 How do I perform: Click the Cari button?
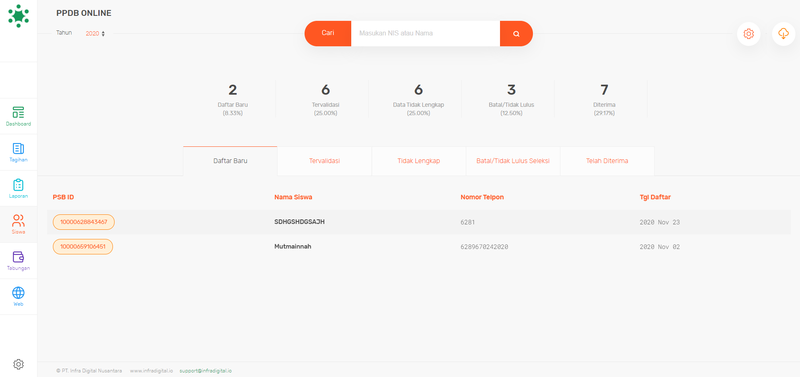coord(328,33)
